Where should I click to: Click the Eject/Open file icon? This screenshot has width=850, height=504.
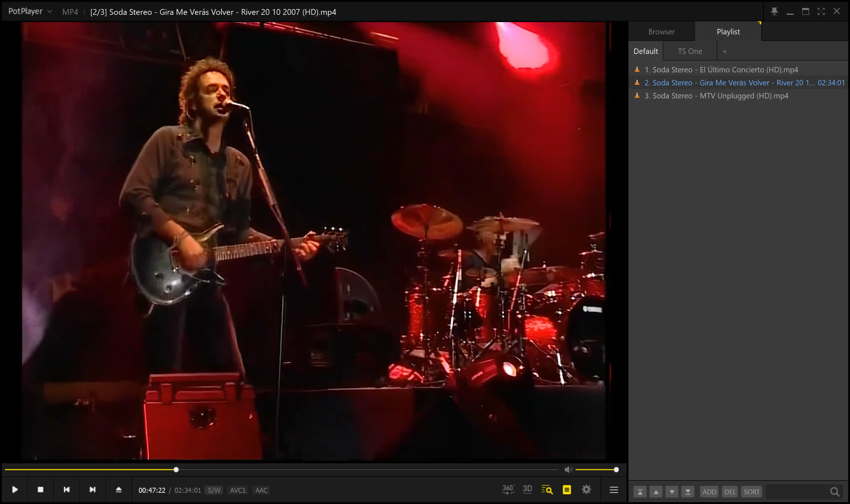[119, 490]
